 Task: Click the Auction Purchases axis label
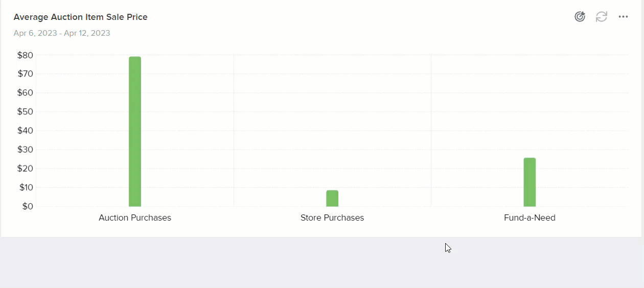tap(135, 218)
